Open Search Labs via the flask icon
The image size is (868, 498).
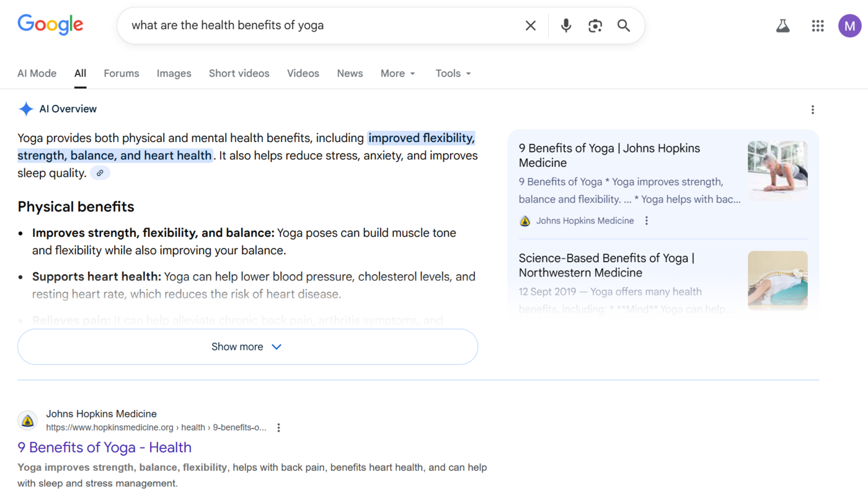click(x=782, y=25)
